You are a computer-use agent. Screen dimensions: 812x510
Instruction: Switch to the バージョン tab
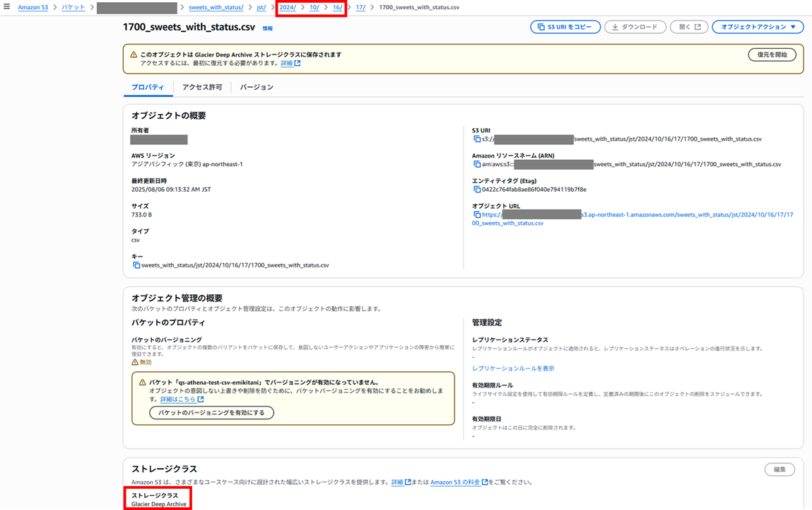click(257, 87)
